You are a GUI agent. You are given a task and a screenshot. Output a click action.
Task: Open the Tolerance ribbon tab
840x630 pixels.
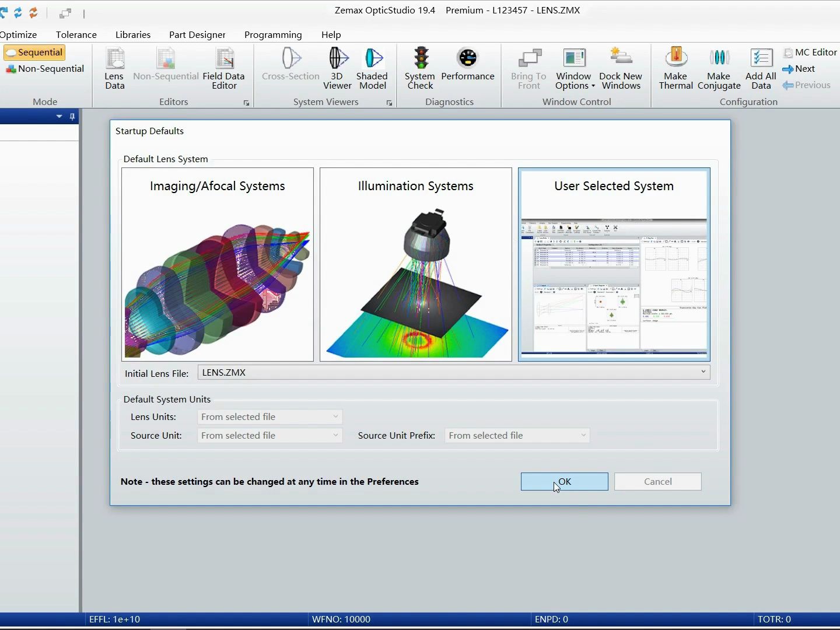click(x=76, y=35)
